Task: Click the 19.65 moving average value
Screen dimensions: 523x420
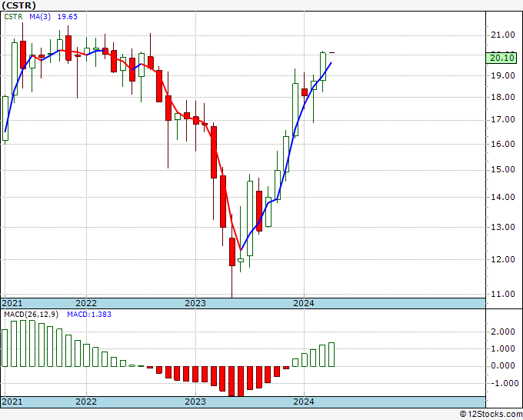Action: point(68,17)
